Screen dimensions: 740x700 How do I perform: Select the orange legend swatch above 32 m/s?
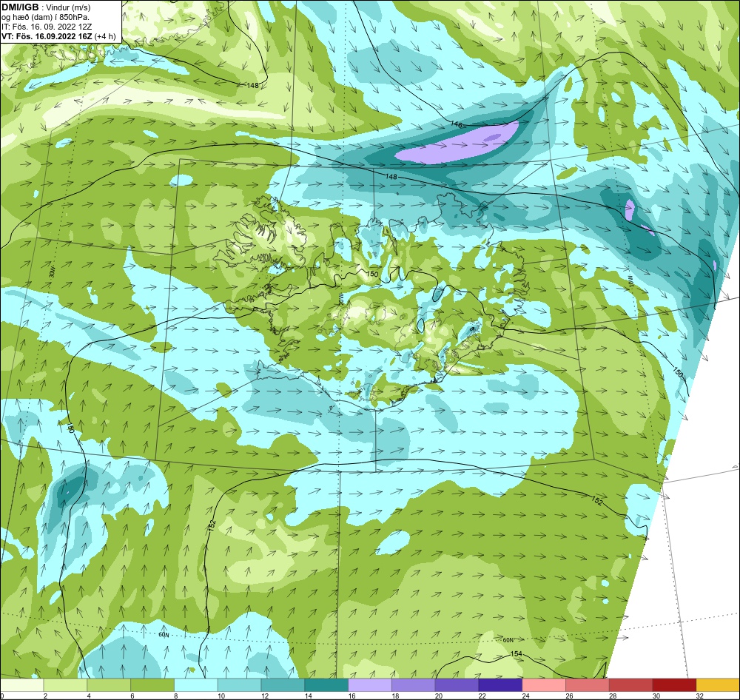718,685
